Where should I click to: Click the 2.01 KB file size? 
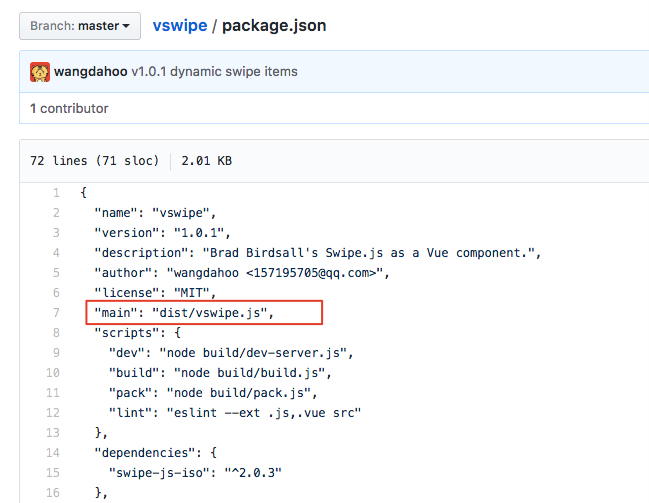(x=207, y=161)
